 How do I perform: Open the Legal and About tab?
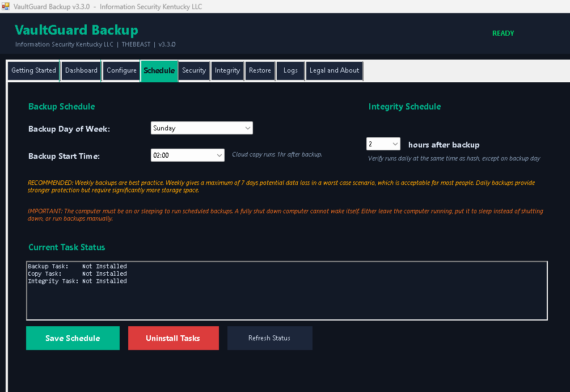(x=334, y=70)
